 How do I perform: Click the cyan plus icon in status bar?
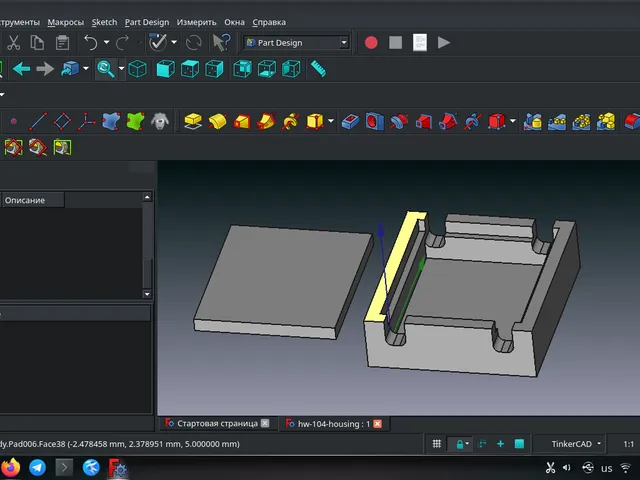click(500, 444)
